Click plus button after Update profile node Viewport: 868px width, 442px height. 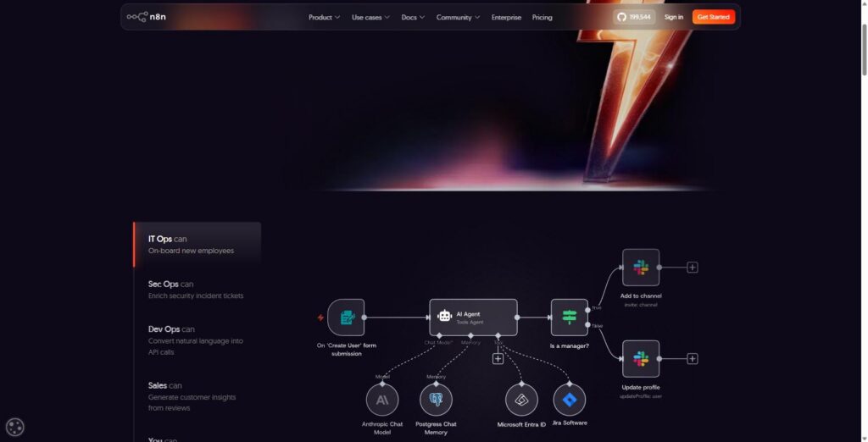click(692, 358)
